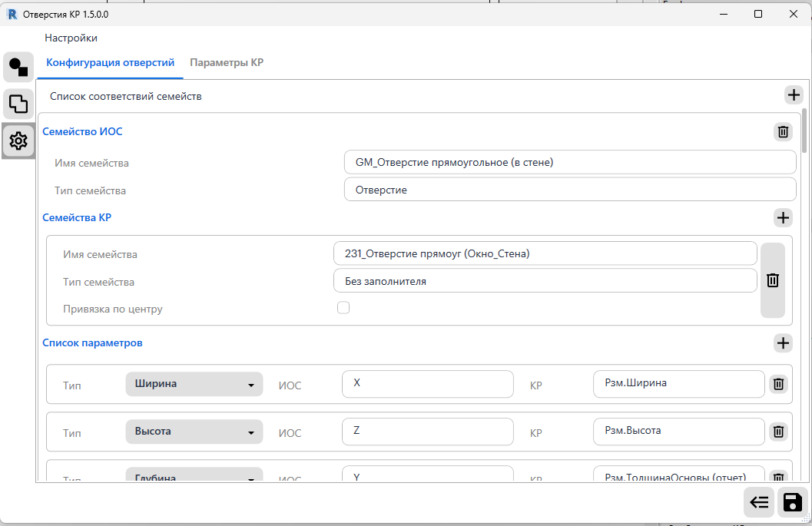Viewport: 812px width, 526px height.
Task: Add a parameter to Список параметров
Action: (783, 343)
